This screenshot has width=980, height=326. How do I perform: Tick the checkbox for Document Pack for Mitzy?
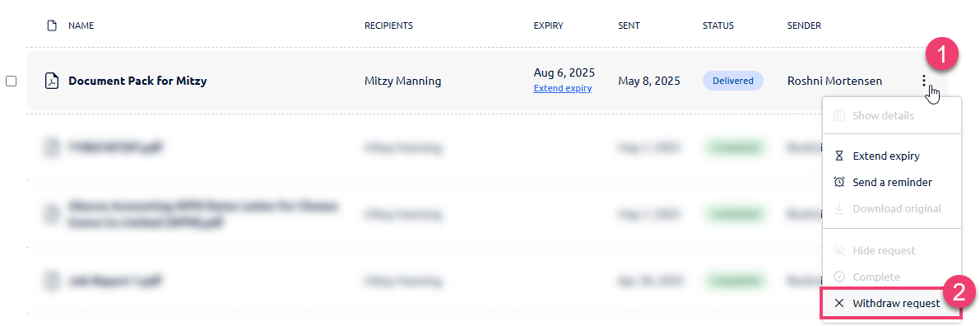[x=12, y=81]
